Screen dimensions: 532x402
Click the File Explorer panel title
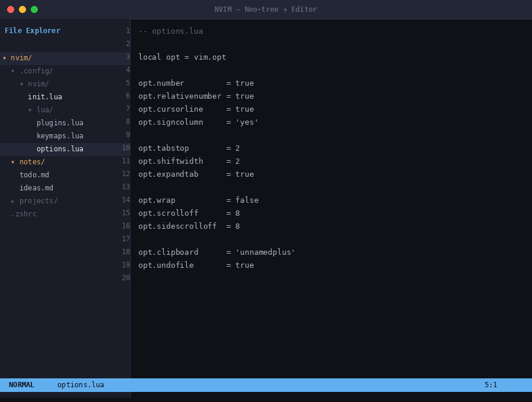coord(33,31)
